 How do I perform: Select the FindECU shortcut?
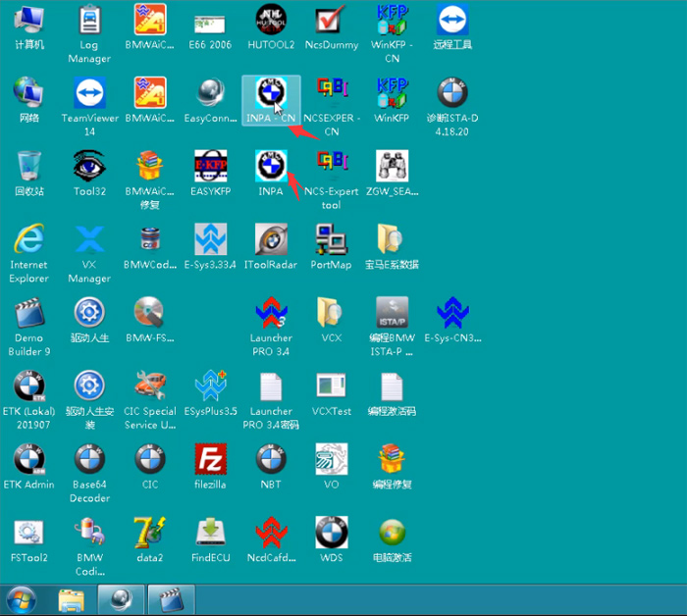click(x=210, y=539)
